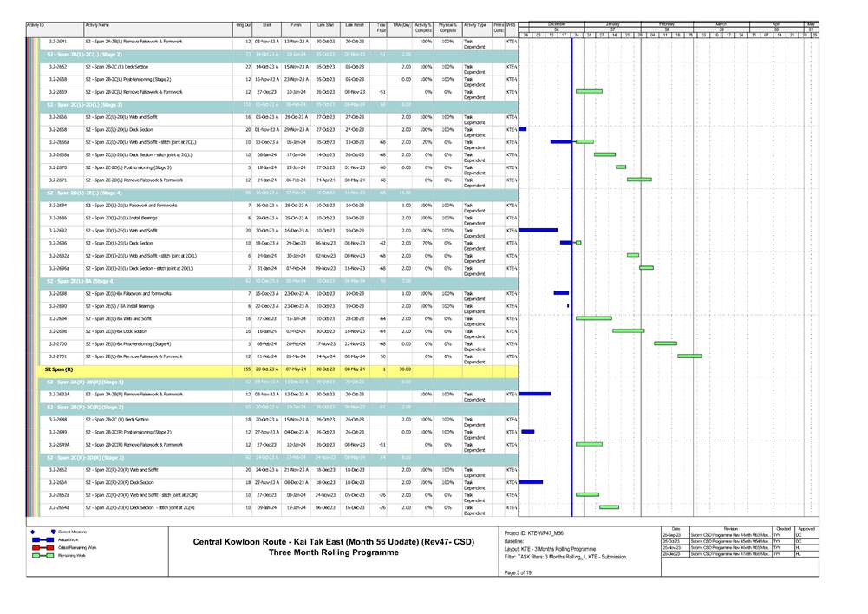868x614 pixels.
Task: Click the blue Actual Work legend bar
Action: click(42, 539)
